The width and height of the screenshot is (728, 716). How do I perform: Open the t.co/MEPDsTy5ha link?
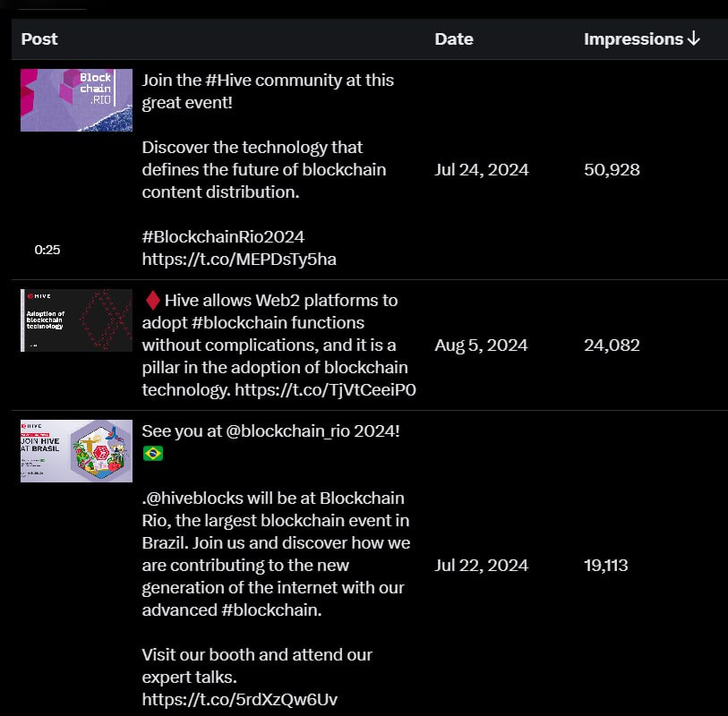[x=239, y=259]
